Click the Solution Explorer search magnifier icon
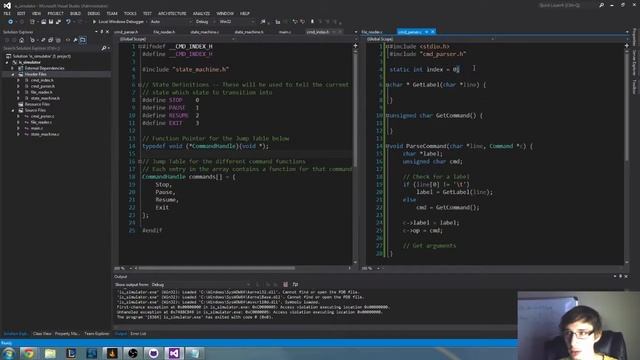640x360 pixels. coord(104,48)
